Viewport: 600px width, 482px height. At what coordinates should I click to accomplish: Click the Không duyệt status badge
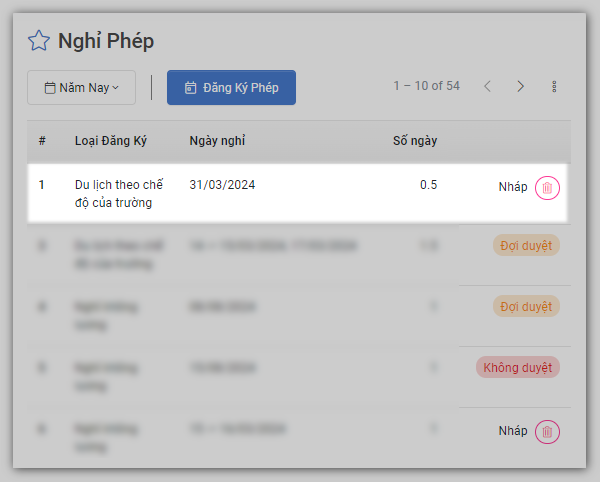[x=517, y=368]
